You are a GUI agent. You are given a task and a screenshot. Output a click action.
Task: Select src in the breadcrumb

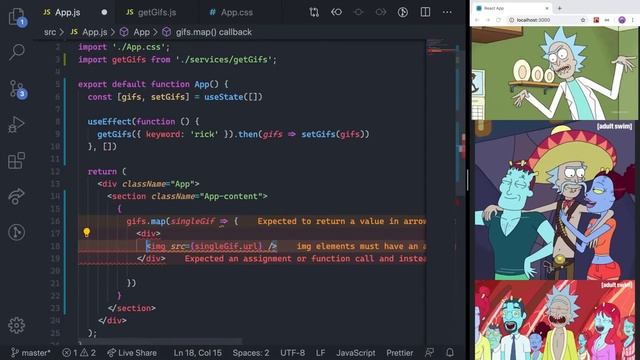pos(50,32)
